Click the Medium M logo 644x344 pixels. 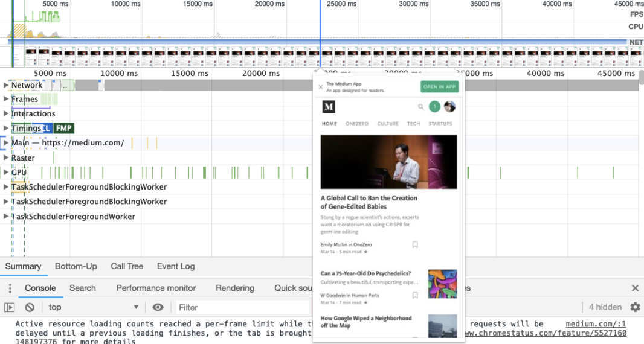click(x=329, y=107)
